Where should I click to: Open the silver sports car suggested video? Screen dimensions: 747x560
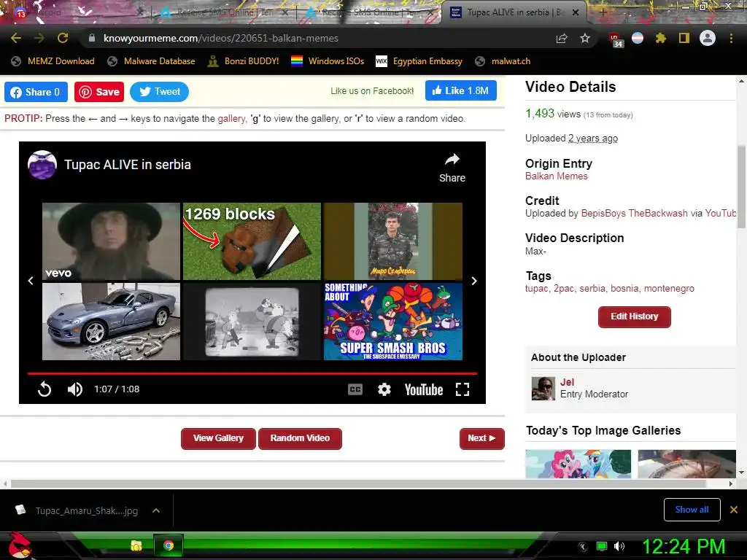click(111, 322)
